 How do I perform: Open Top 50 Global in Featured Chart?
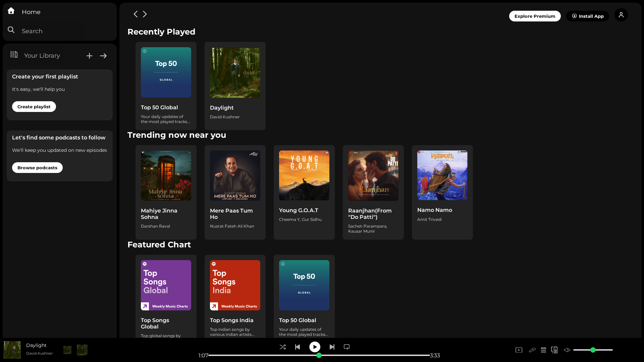tap(304, 296)
